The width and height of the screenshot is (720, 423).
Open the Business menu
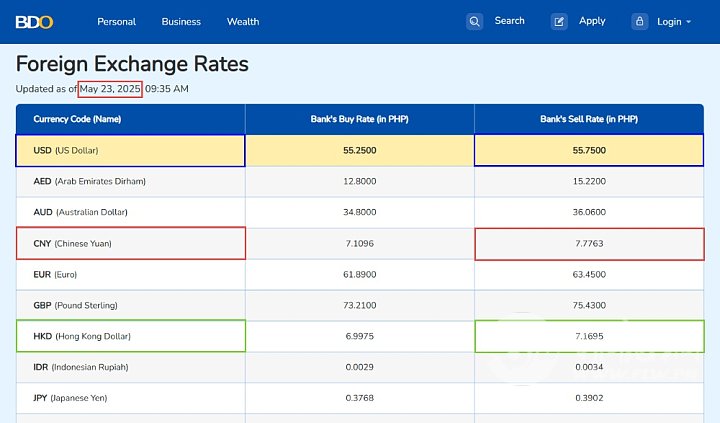[x=181, y=21]
